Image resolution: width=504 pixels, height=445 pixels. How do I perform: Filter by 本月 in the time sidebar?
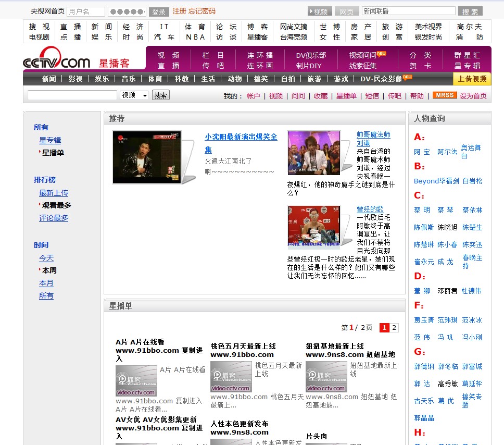(x=46, y=283)
